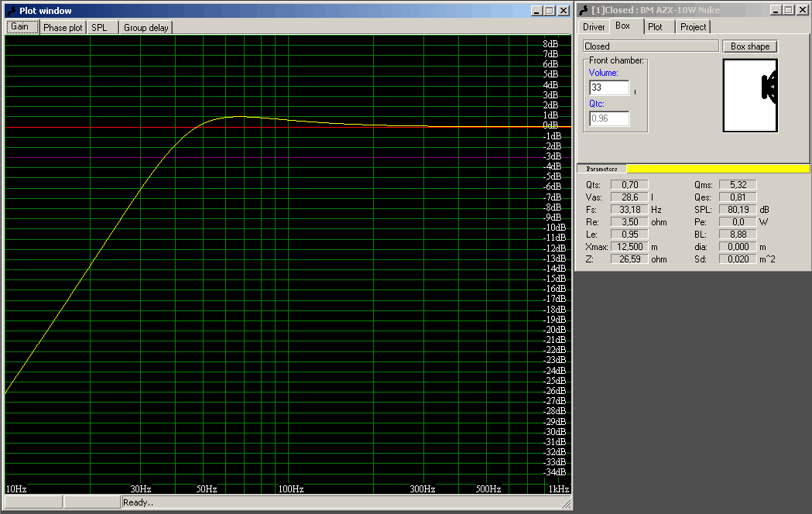This screenshot has width=812, height=514.
Task: Click the Qms value 5,32
Action: coord(738,185)
